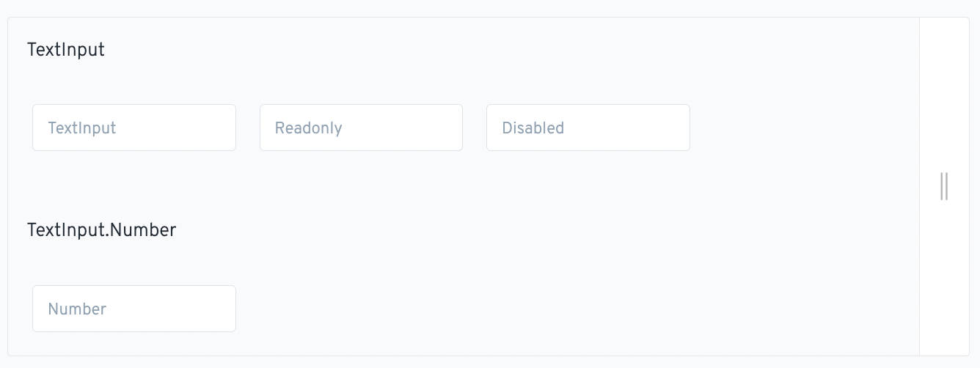Screen dimensions: 980x368
Task: Focus the TextInput placeholder field
Action: tap(134, 128)
